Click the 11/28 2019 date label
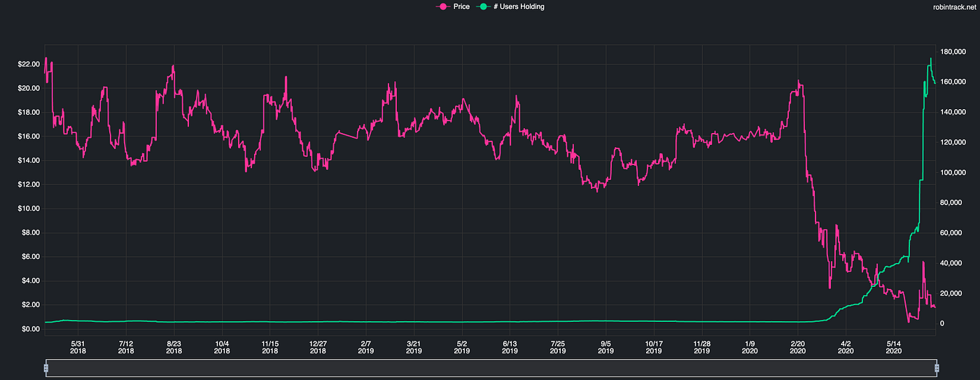This screenshot has width=980, height=380. coord(701,347)
